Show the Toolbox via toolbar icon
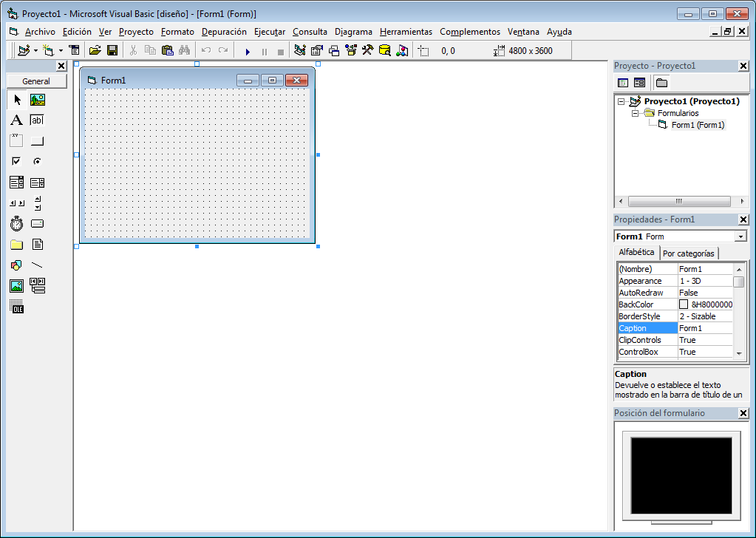The width and height of the screenshot is (756, 538). click(x=367, y=50)
